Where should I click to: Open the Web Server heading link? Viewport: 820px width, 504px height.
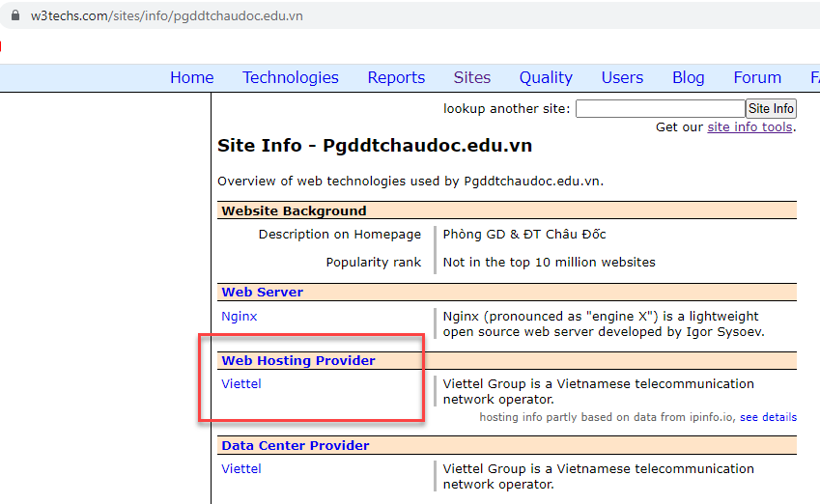click(262, 293)
